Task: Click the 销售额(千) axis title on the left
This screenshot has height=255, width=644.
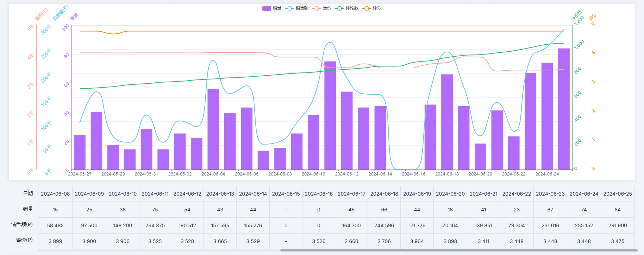Action: (x=60, y=13)
